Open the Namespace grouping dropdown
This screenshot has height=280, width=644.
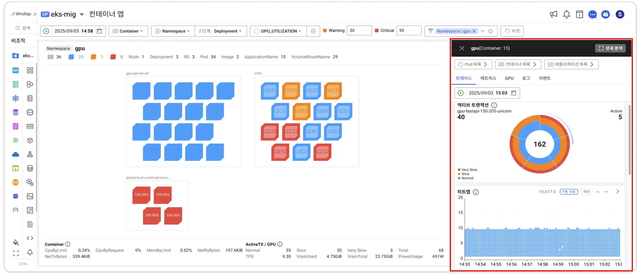point(173,31)
